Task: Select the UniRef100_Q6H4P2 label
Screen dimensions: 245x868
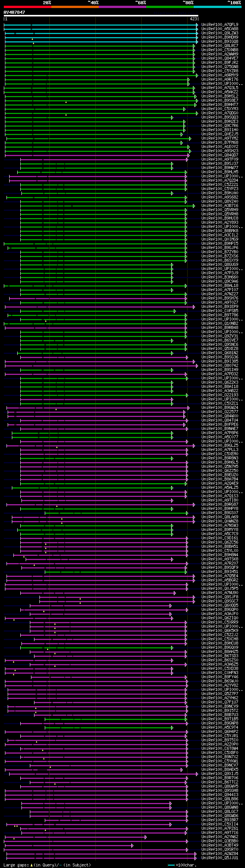Action: [220, 731]
